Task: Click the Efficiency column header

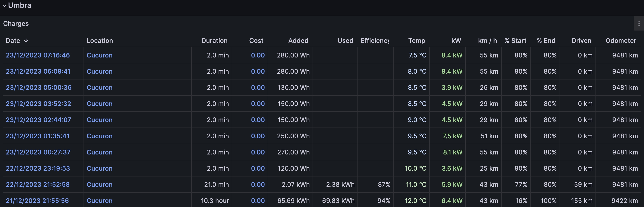Action: [375, 41]
